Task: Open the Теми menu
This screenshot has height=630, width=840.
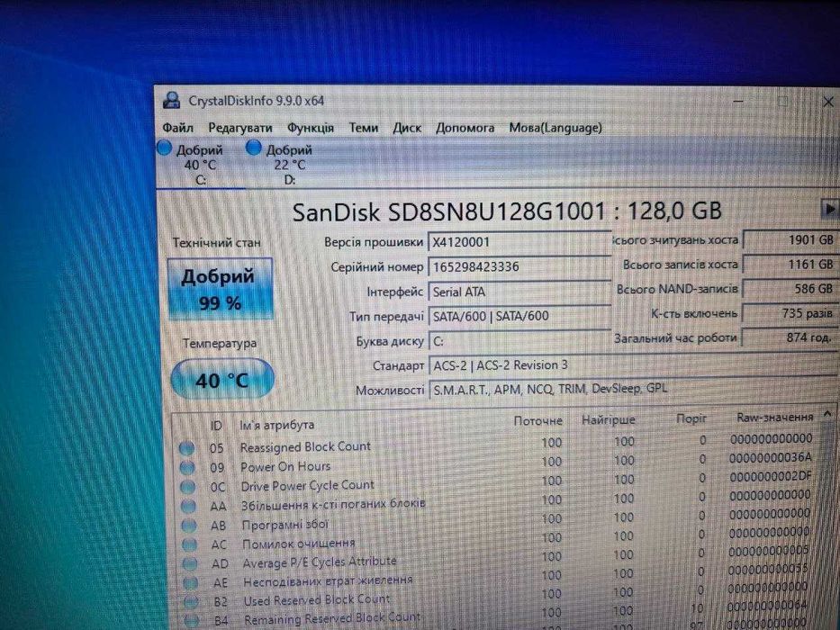Action: pos(364,128)
